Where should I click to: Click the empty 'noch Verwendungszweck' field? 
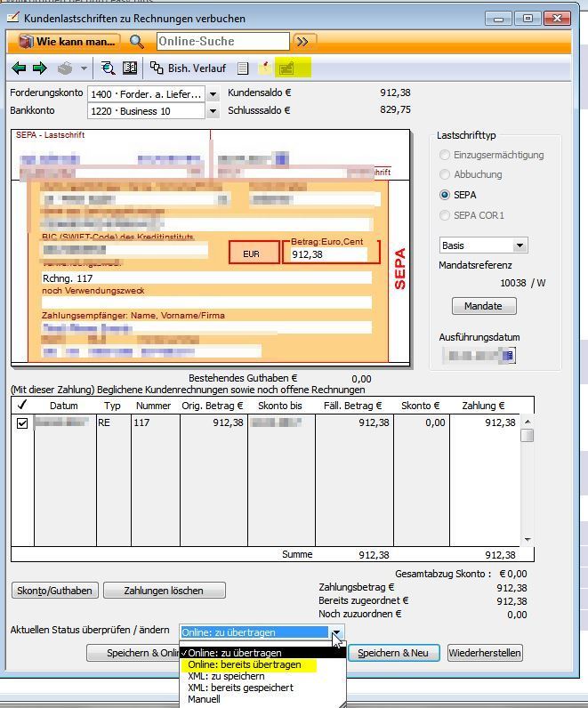point(206,302)
